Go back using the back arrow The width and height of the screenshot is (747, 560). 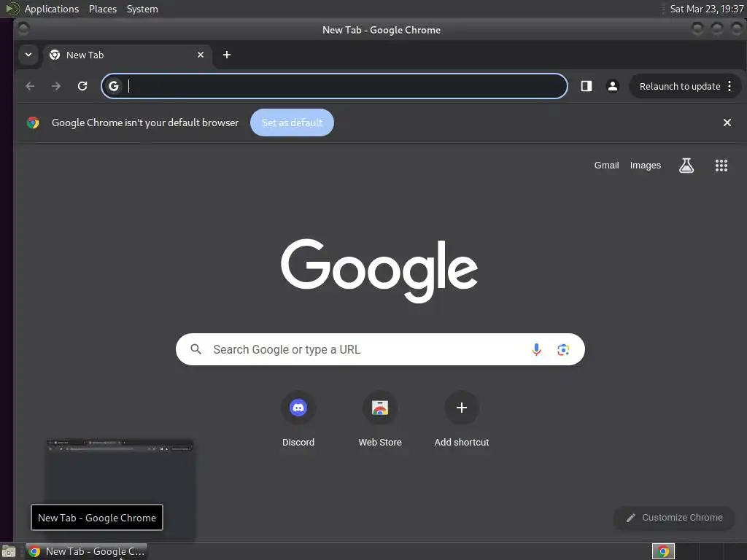click(30, 86)
